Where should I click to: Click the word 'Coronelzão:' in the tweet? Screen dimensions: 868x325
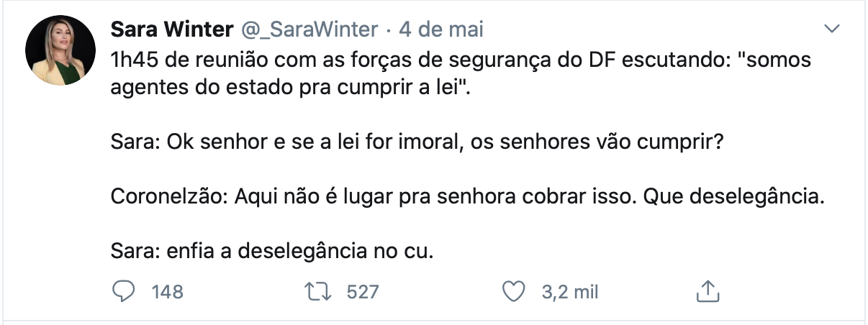click(168, 198)
